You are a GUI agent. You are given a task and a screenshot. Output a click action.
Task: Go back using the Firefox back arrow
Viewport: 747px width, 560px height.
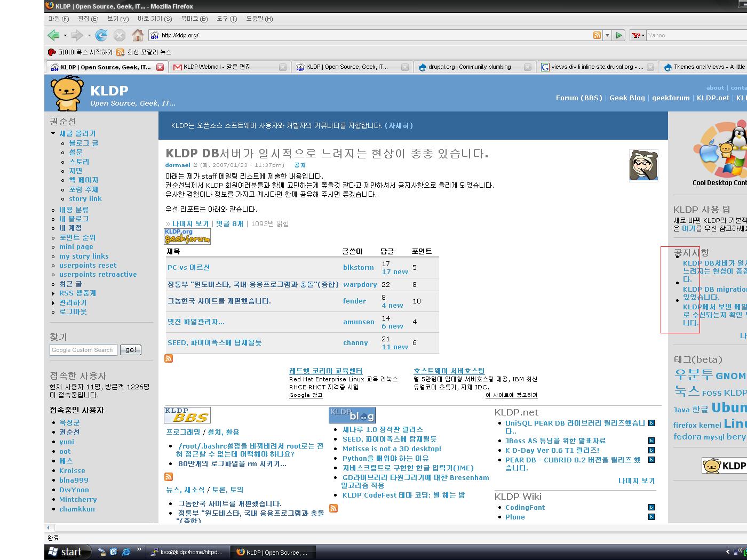53,35
